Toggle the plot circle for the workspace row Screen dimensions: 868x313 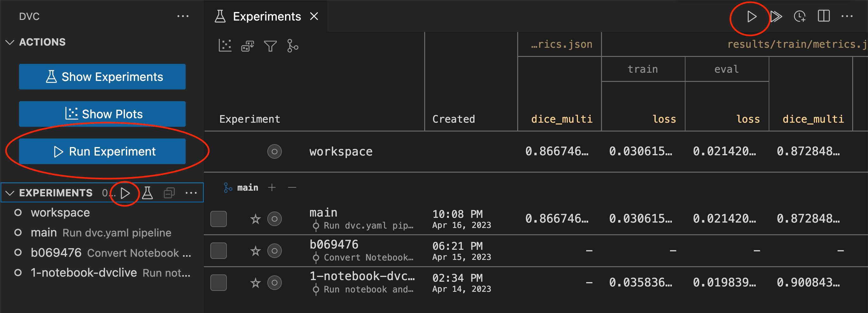click(274, 152)
